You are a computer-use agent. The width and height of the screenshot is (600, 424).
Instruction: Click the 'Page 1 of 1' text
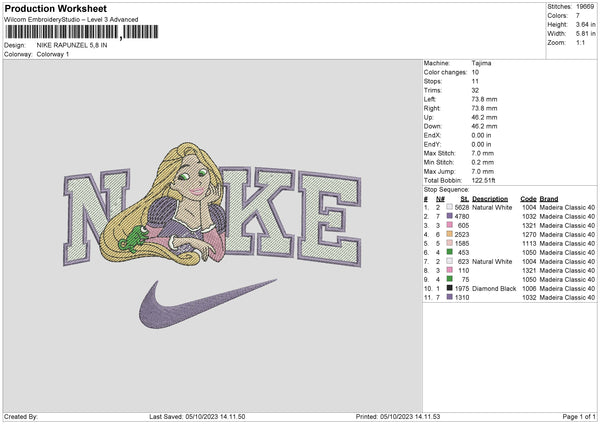click(579, 416)
